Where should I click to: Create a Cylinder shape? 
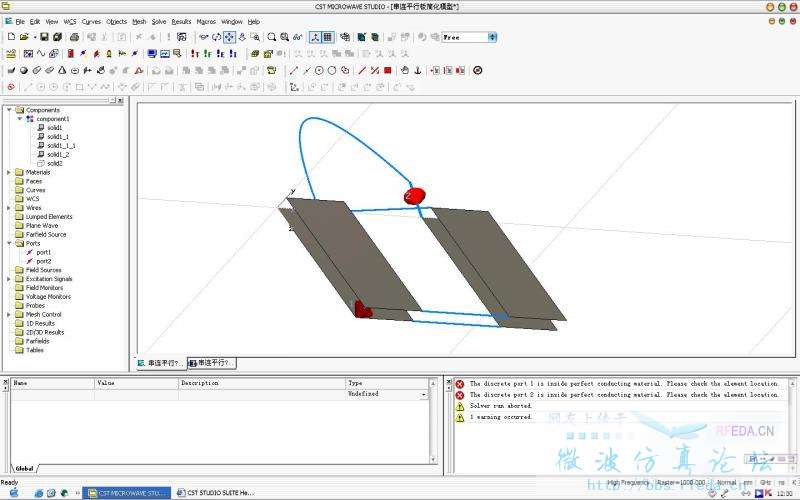[37, 70]
